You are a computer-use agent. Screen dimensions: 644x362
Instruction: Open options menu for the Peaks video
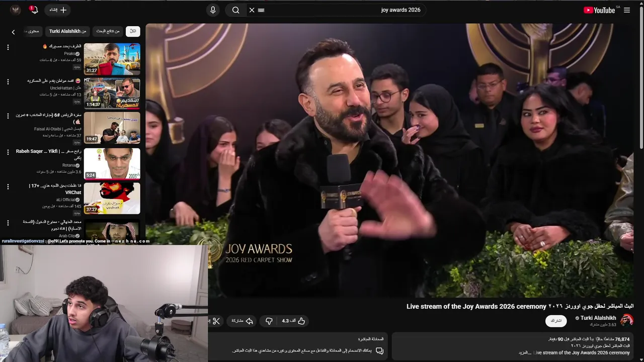pos(8,47)
